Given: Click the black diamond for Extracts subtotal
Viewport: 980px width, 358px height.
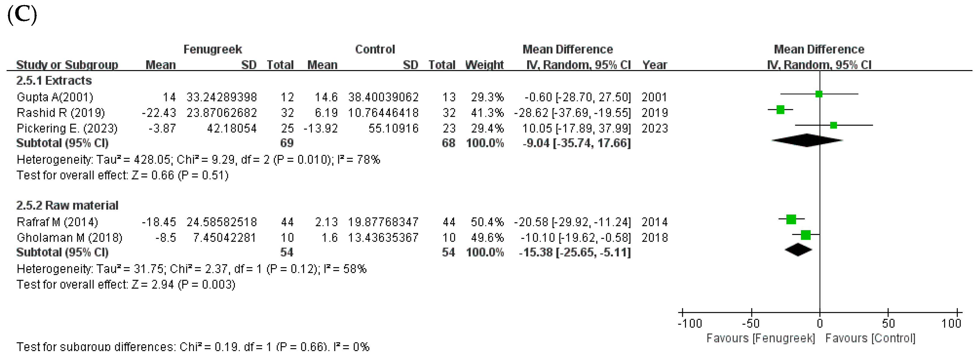Looking at the screenshot, I should pos(807,140).
